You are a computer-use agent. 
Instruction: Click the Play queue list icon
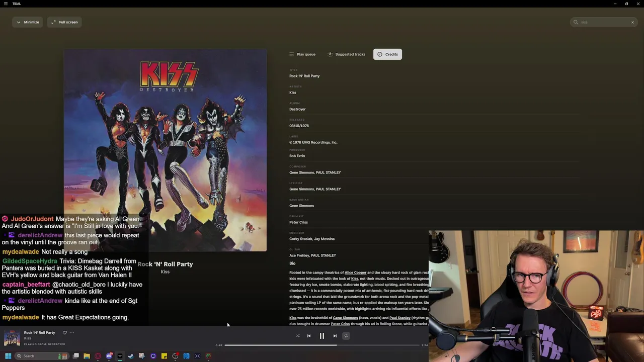pyautogui.click(x=291, y=54)
